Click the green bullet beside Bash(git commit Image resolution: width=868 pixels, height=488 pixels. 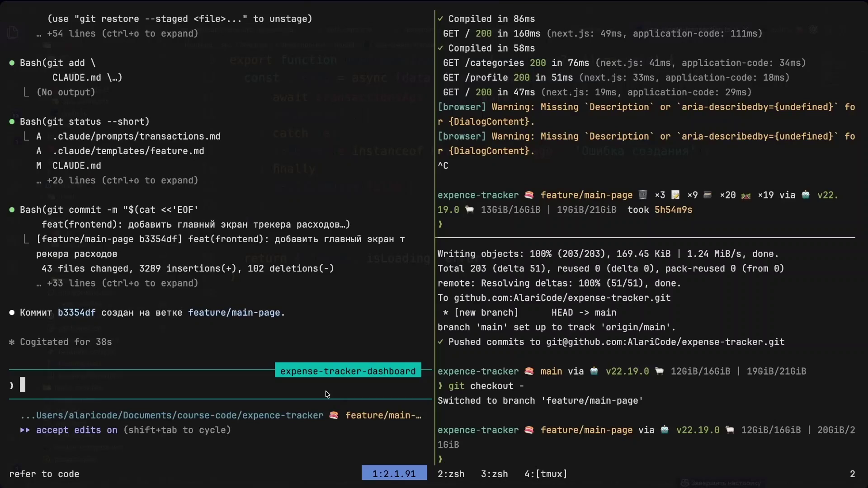12,210
